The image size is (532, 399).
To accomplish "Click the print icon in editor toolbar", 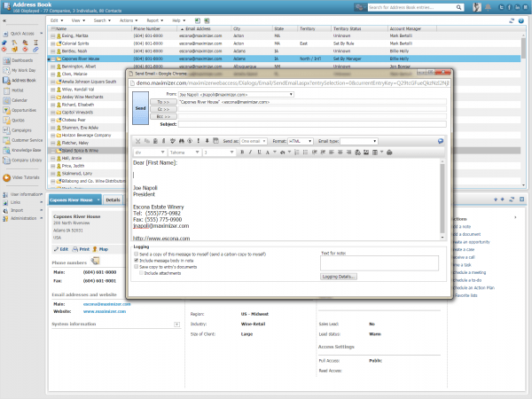I will (389, 153).
